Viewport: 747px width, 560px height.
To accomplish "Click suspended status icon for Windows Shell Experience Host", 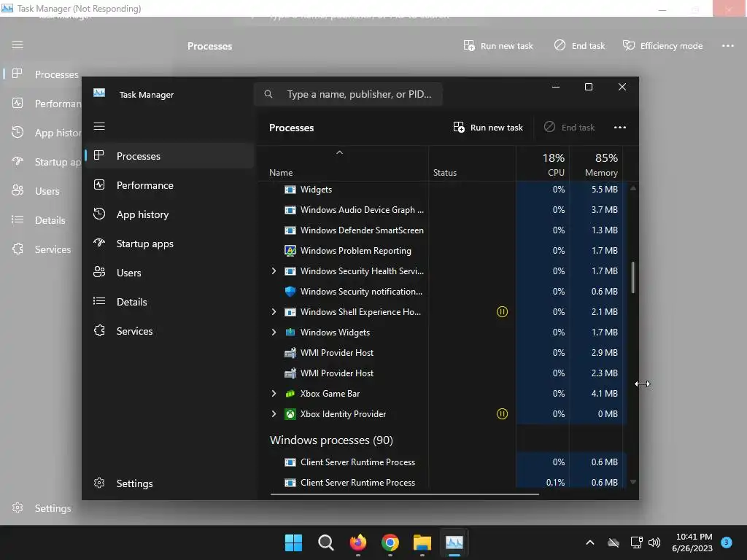I will coord(502,312).
